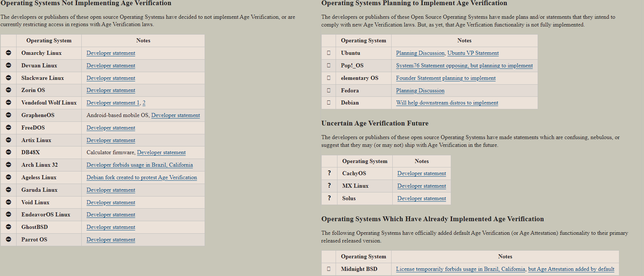Click the no-entry icon next to DB48X
Image resolution: width=644 pixels, height=276 pixels.
click(x=8, y=152)
